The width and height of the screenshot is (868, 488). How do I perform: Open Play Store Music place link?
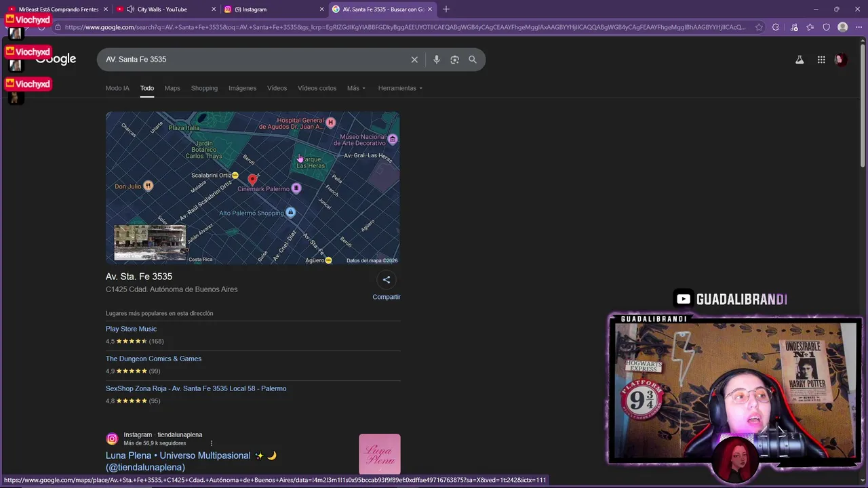131,329
